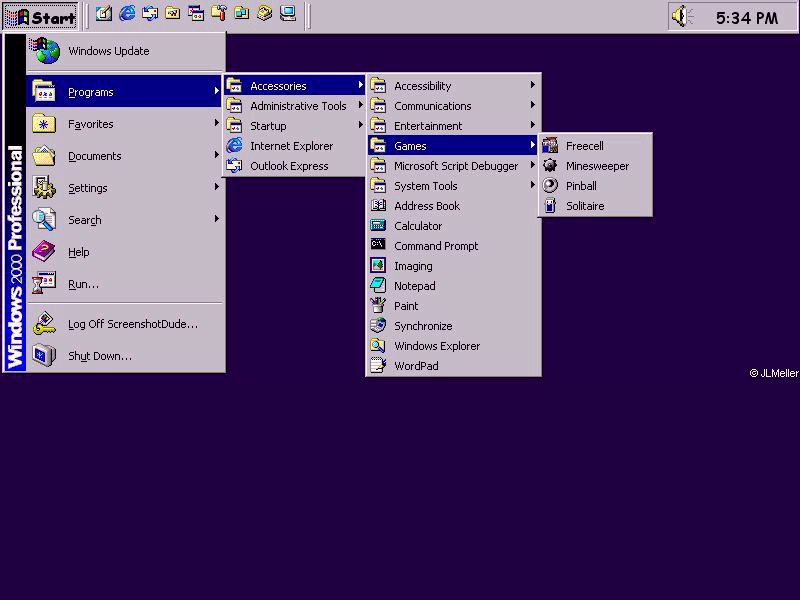
Task: Expand the Search submenu arrow
Action: click(x=216, y=219)
